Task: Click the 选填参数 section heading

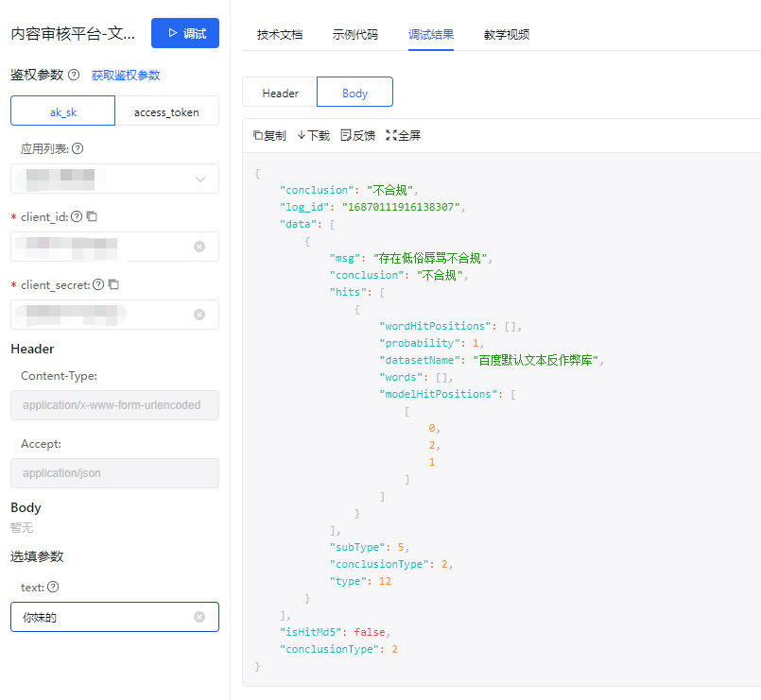Action: coord(37,556)
